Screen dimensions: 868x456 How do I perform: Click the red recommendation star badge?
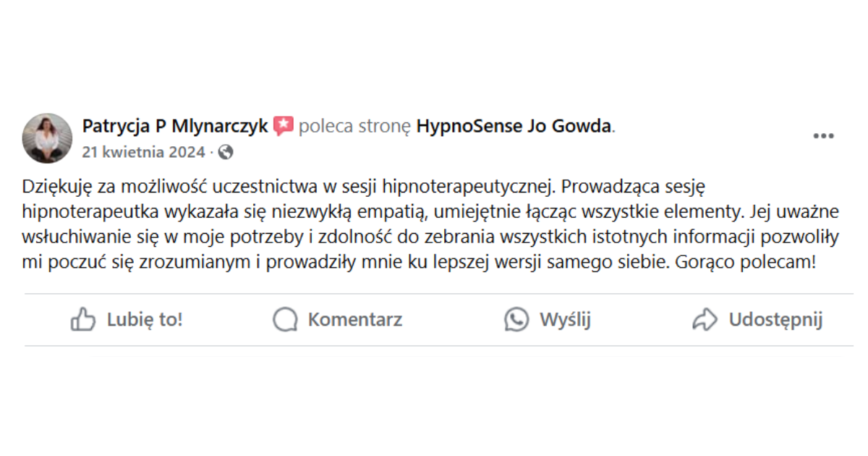coord(283,127)
